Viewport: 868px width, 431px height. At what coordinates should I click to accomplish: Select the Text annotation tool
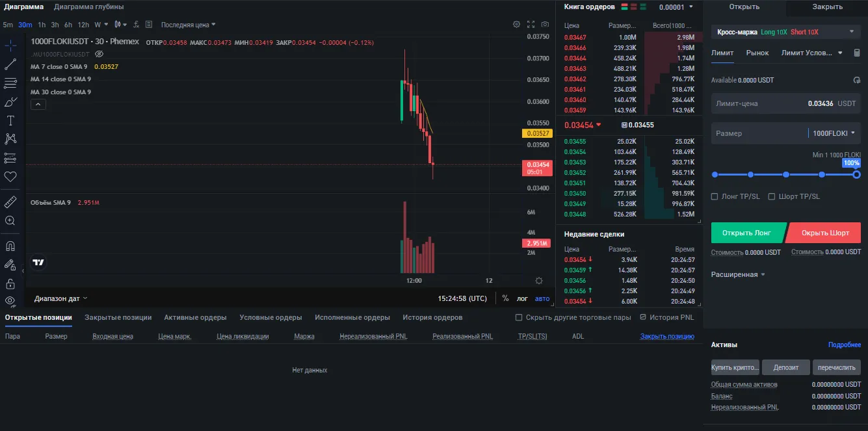[x=10, y=120]
